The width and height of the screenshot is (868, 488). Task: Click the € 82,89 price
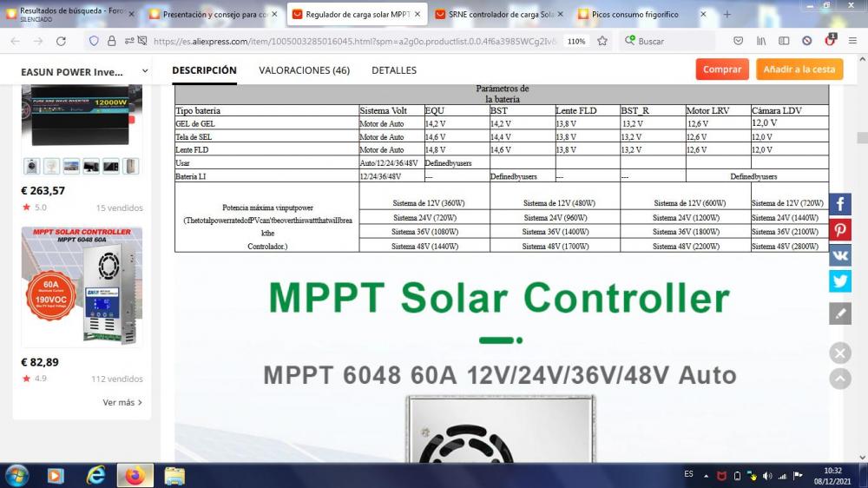tap(39, 362)
